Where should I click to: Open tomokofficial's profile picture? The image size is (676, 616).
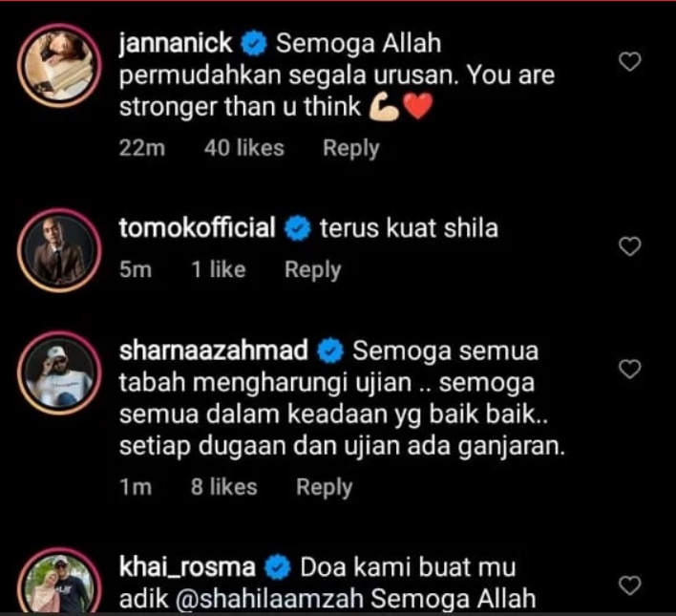click(59, 250)
